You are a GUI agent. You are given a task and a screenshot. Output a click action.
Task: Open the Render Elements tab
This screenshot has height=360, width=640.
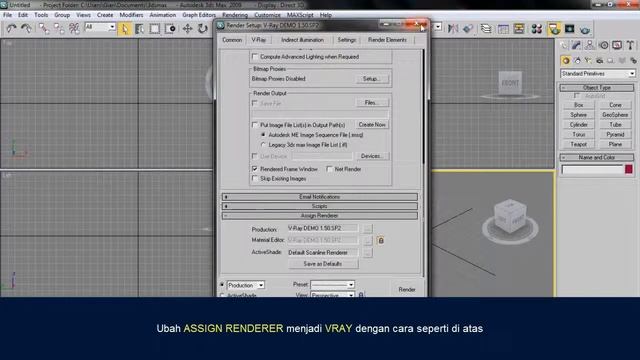click(x=387, y=40)
